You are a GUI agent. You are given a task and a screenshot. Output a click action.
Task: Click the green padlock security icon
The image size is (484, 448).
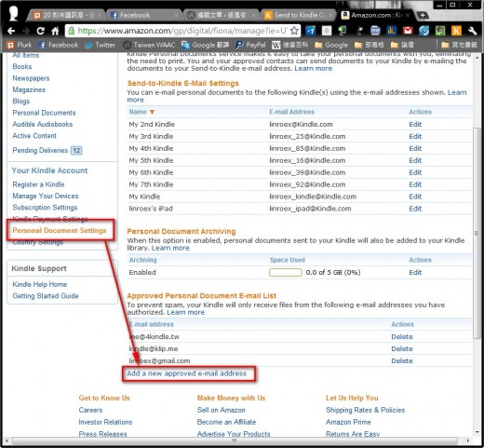[72, 31]
